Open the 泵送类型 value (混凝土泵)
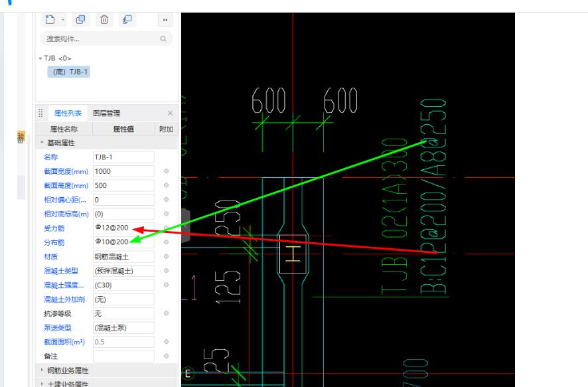The image size is (588, 387). click(x=123, y=328)
